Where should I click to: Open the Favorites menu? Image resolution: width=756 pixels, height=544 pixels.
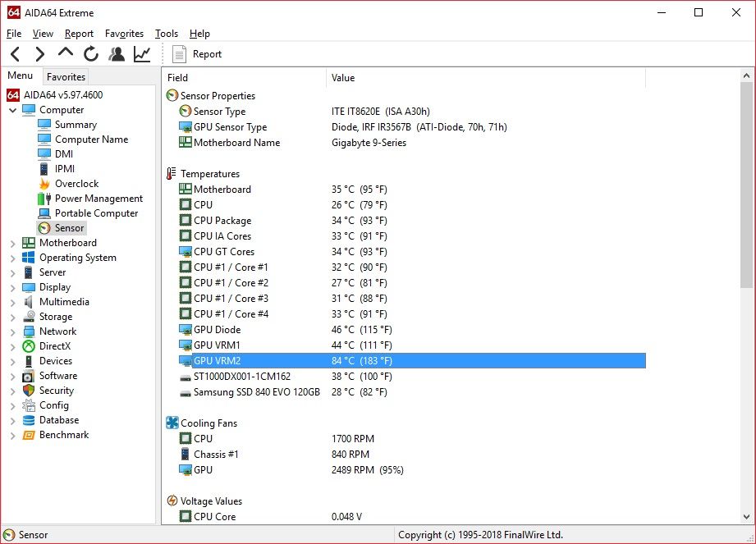125,34
